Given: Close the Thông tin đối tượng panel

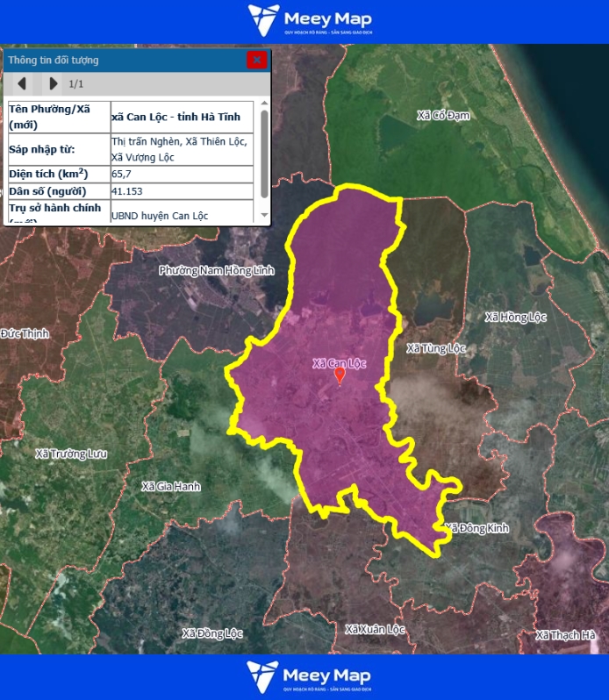Looking at the screenshot, I should pyautogui.click(x=256, y=60).
